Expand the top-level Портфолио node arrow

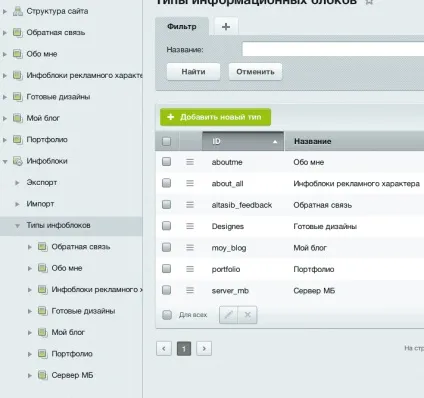click(x=5, y=140)
